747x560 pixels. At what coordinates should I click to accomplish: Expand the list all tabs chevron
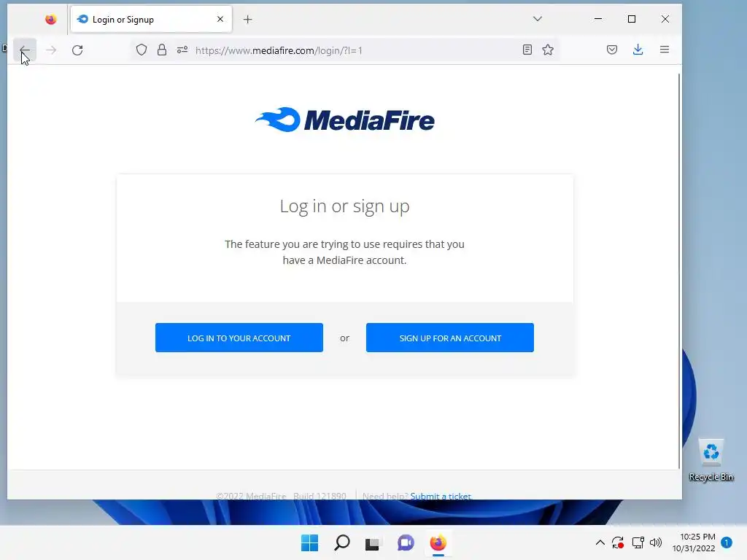(x=538, y=19)
